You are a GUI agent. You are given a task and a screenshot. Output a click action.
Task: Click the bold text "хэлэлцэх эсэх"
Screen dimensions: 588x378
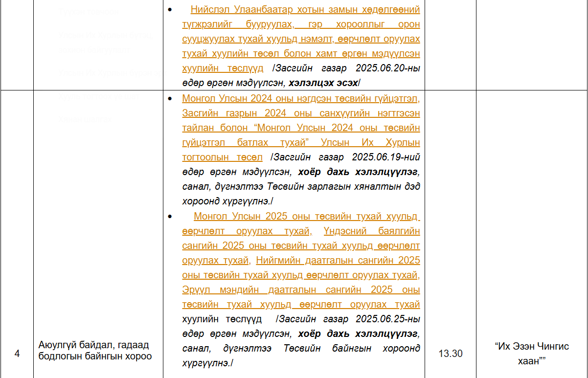coord(323,83)
